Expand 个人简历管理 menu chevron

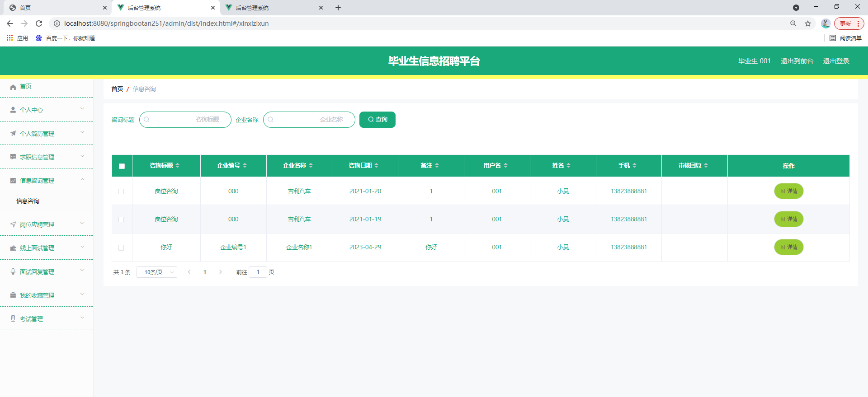82,132
